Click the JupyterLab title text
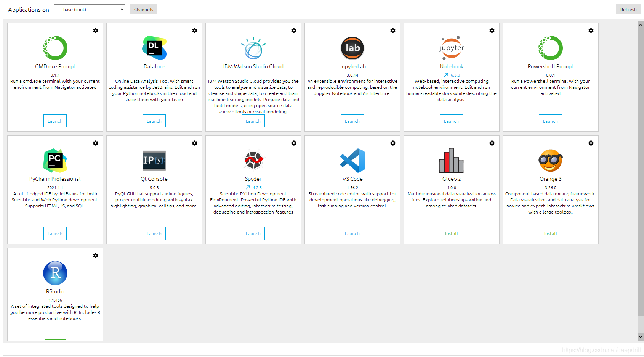 click(352, 66)
